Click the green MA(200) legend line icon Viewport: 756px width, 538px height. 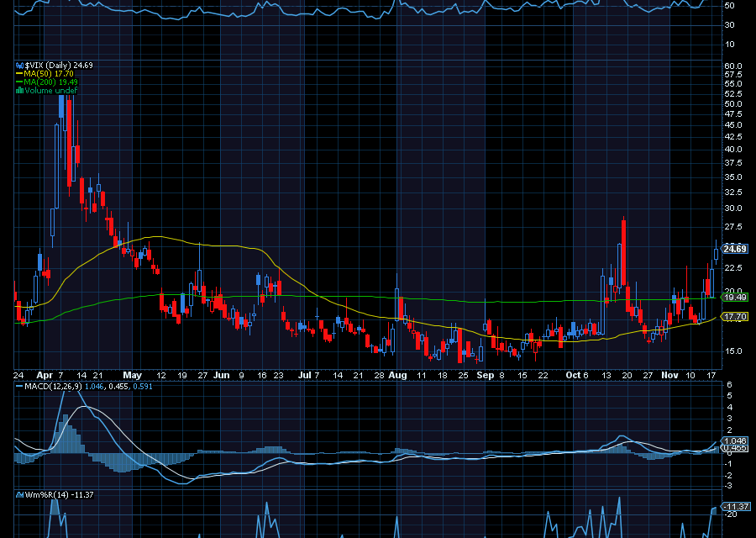[x=18, y=82]
